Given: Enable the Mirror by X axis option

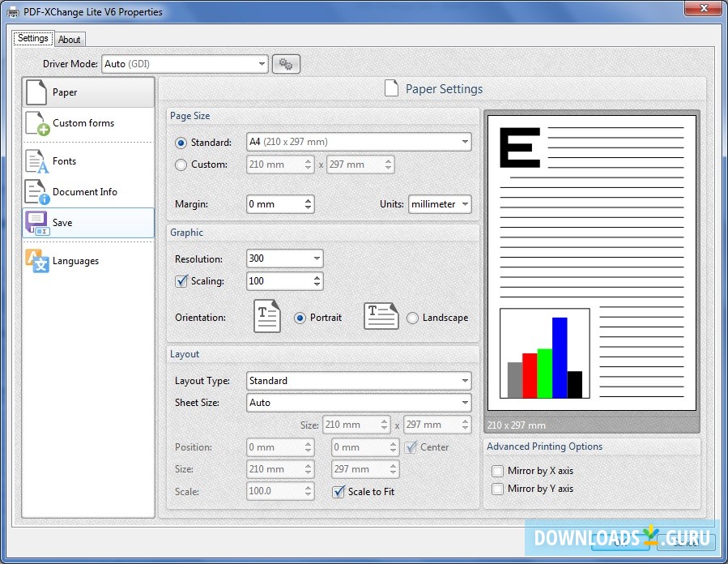Looking at the screenshot, I should [x=497, y=471].
